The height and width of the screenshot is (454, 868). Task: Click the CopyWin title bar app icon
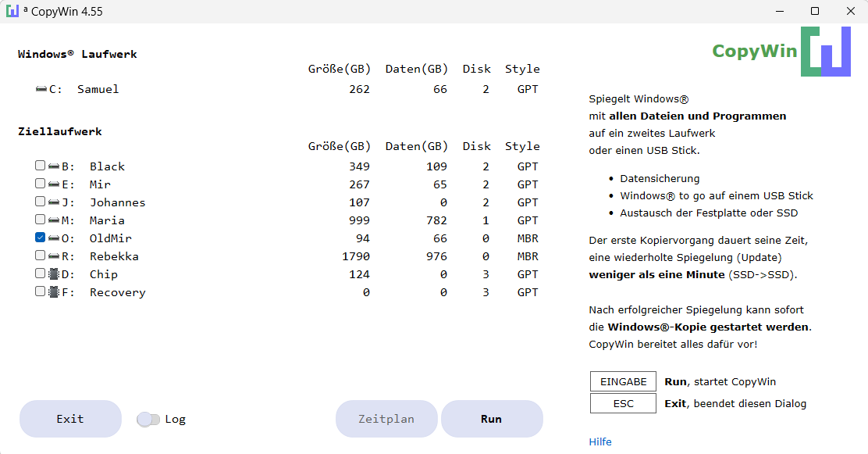(12, 12)
